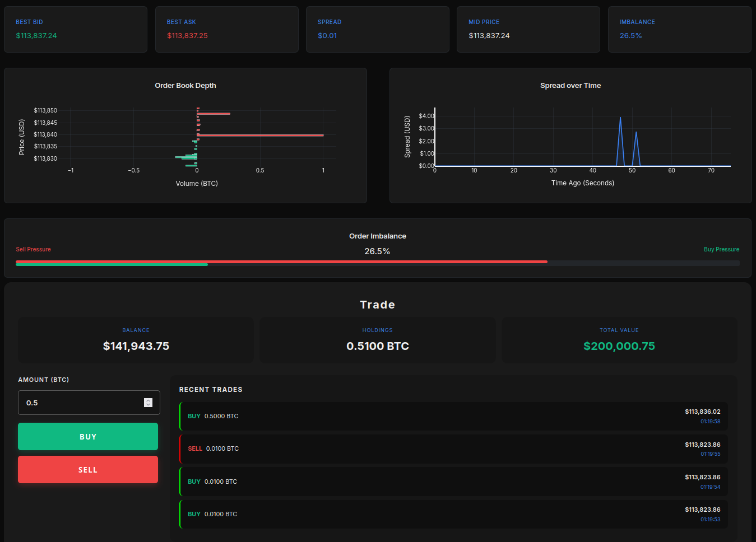The height and width of the screenshot is (542, 756).
Task: Open the BUY 0.5000 BTC trade entry
Action: click(453, 416)
